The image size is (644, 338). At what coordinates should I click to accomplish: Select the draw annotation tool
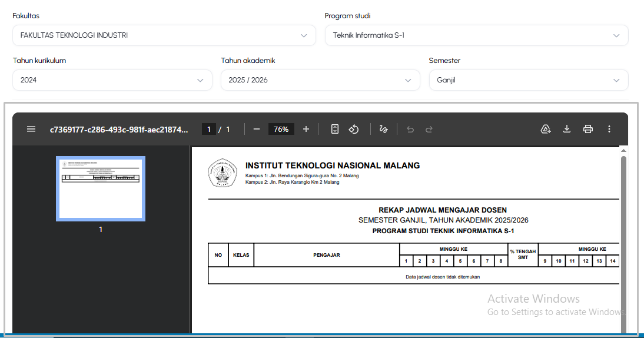pyautogui.click(x=384, y=130)
